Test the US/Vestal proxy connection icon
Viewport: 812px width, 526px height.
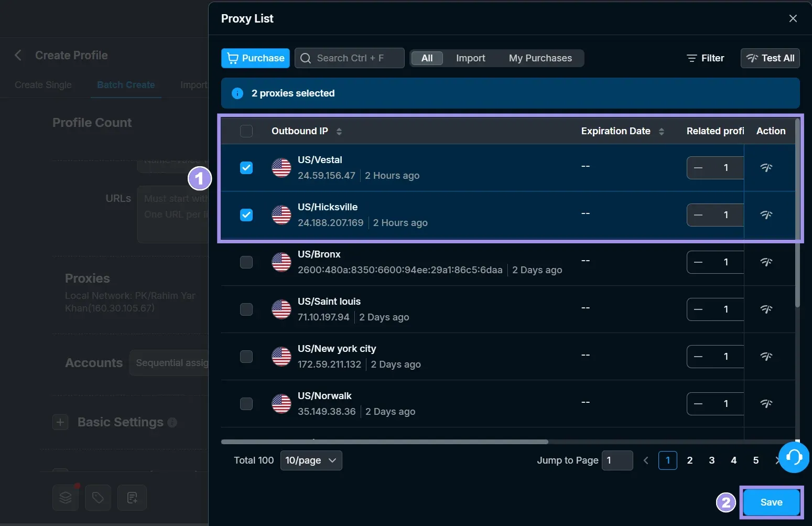point(766,168)
